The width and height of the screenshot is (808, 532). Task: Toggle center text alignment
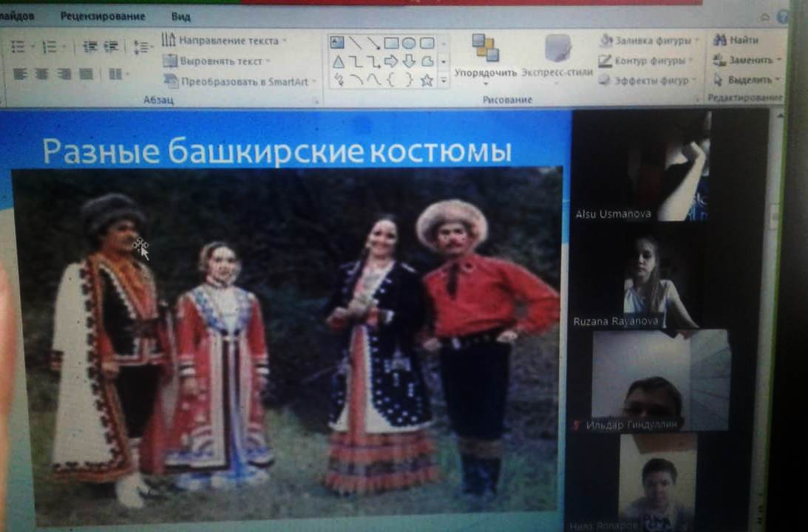[42, 74]
